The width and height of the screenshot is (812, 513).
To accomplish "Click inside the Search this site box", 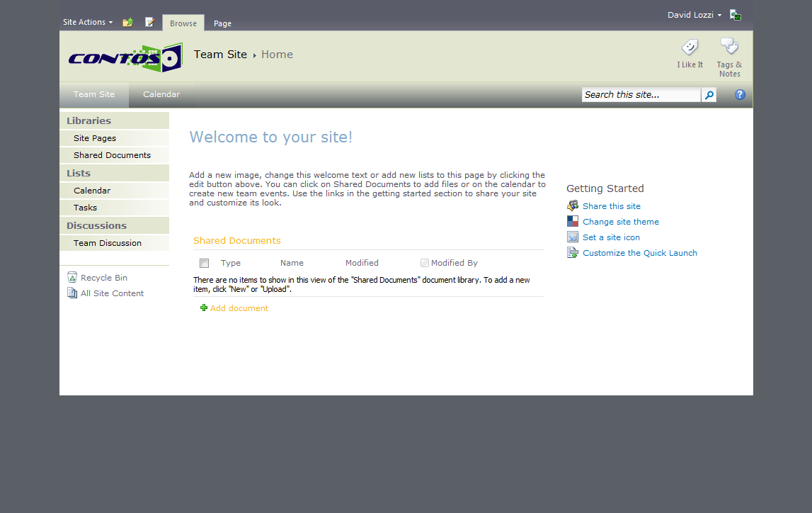I will [x=641, y=95].
